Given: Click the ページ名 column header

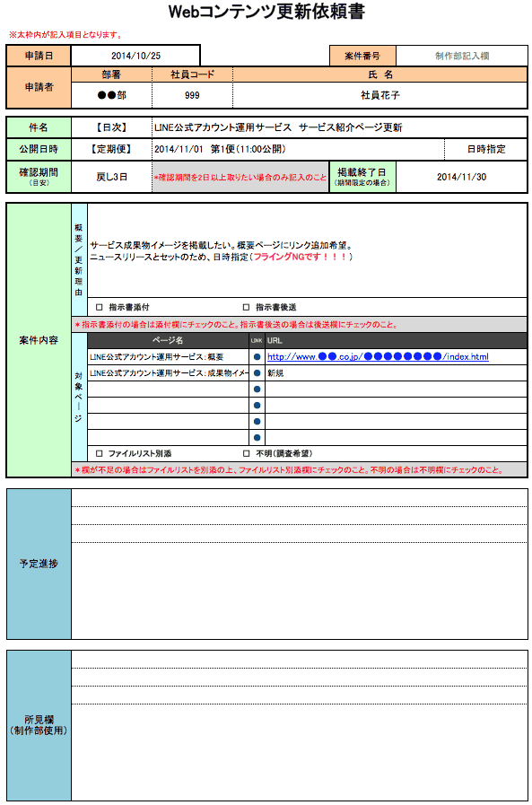Looking at the screenshot, I should click(x=169, y=340).
